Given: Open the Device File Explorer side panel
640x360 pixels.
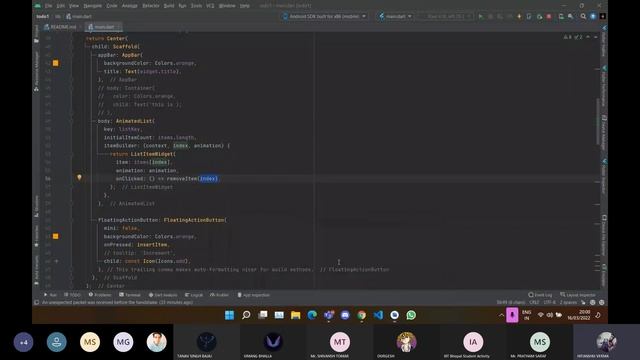Looking at the screenshot, I should (x=604, y=235).
